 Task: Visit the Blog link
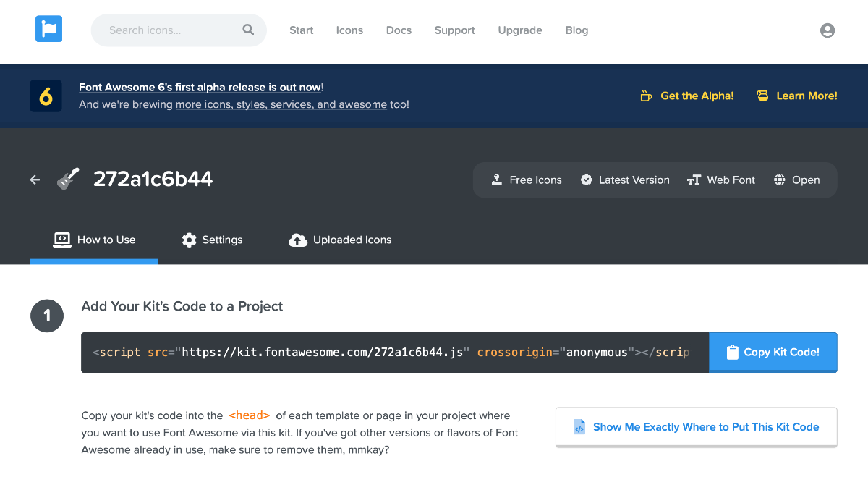[576, 30]
